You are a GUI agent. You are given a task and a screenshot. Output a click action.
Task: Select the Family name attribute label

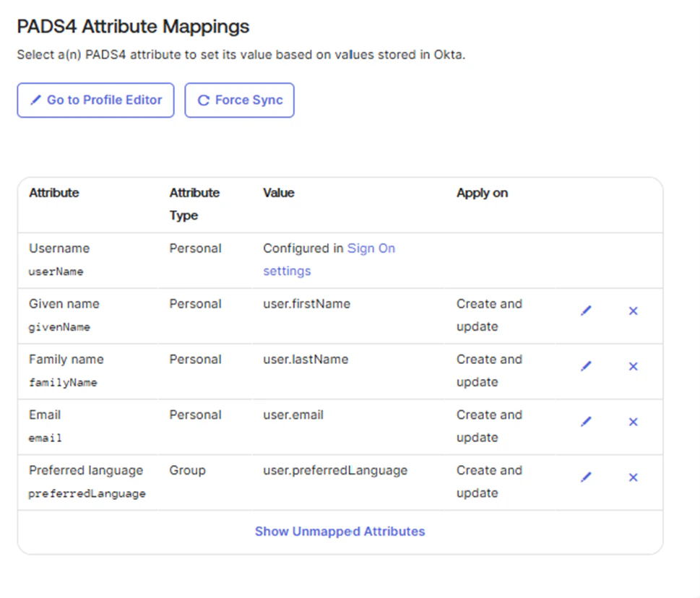pyautogui.click(x=66, y=359)
